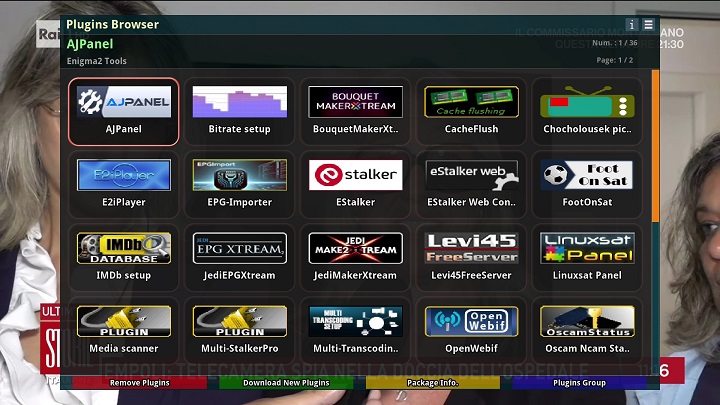Click the Plugins Browser title
Viewport: 720px width, 405px height.
[112, 24]
